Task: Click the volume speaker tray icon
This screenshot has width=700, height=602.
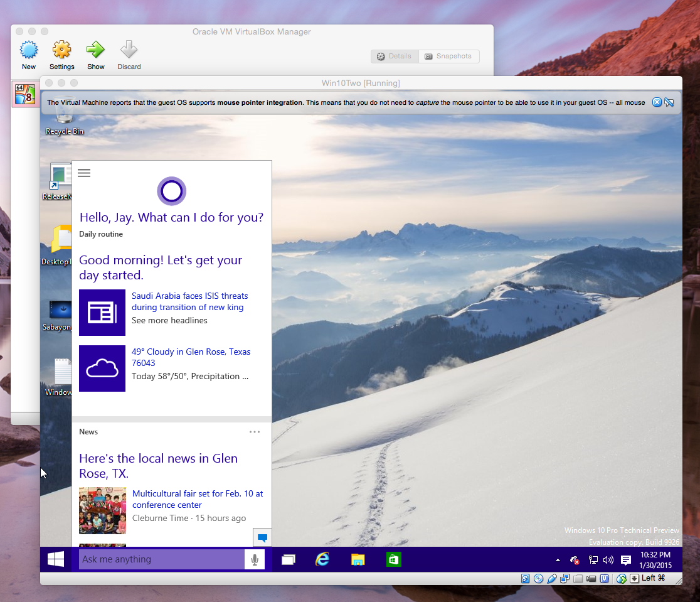Action: pos(608,560)
